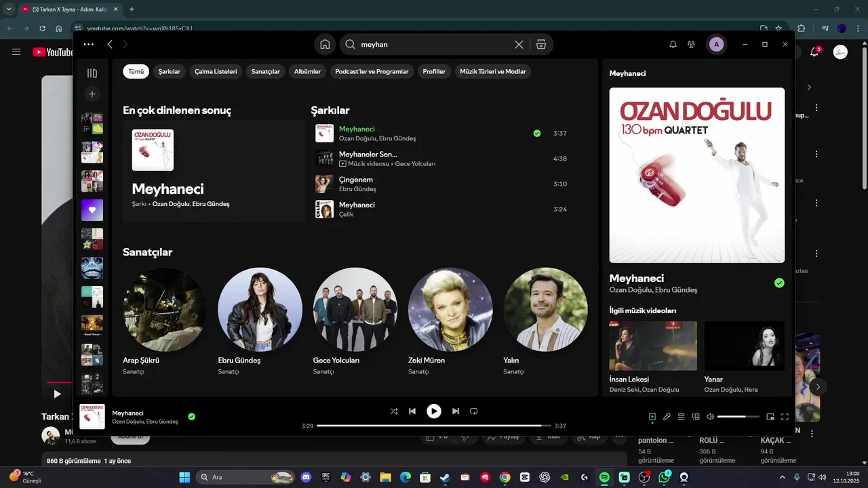Image resolution: width=868 pixels, height=488 pixels.
Task: Open artist Yalın
Action: 545,310
